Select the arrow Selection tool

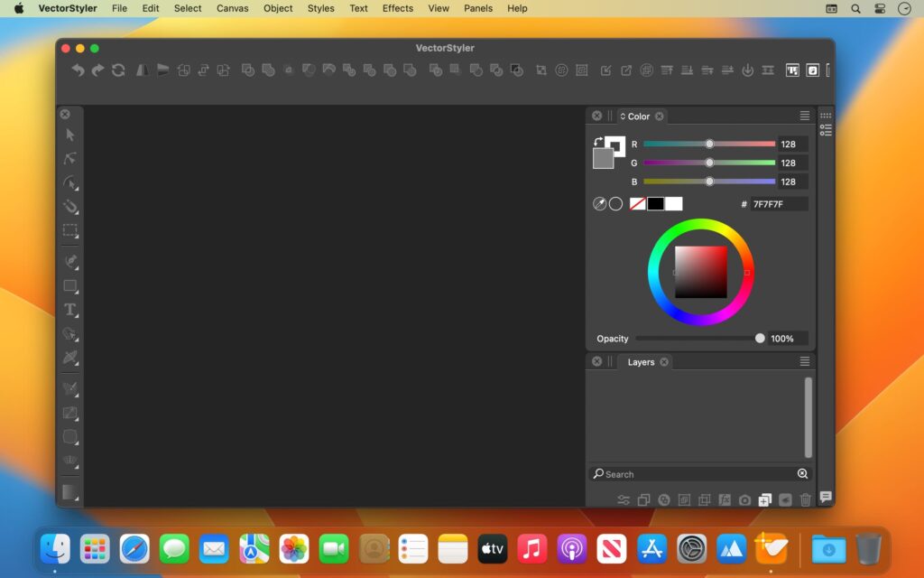69,135
